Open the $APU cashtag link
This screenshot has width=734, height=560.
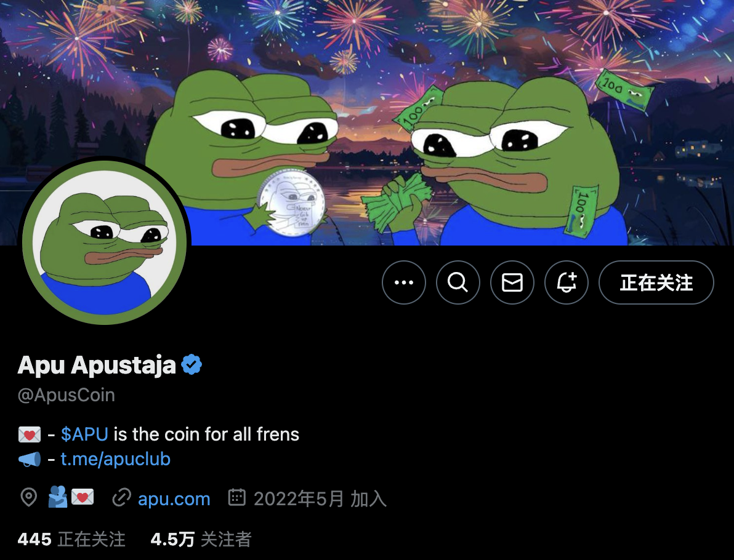pos(85,434)
